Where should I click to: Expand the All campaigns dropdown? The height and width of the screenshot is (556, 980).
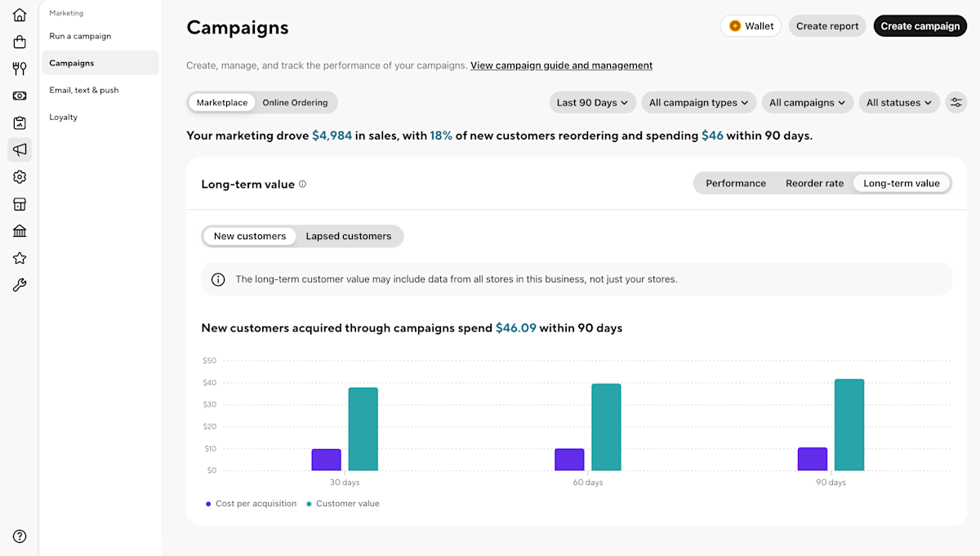[x=808, y=103]
